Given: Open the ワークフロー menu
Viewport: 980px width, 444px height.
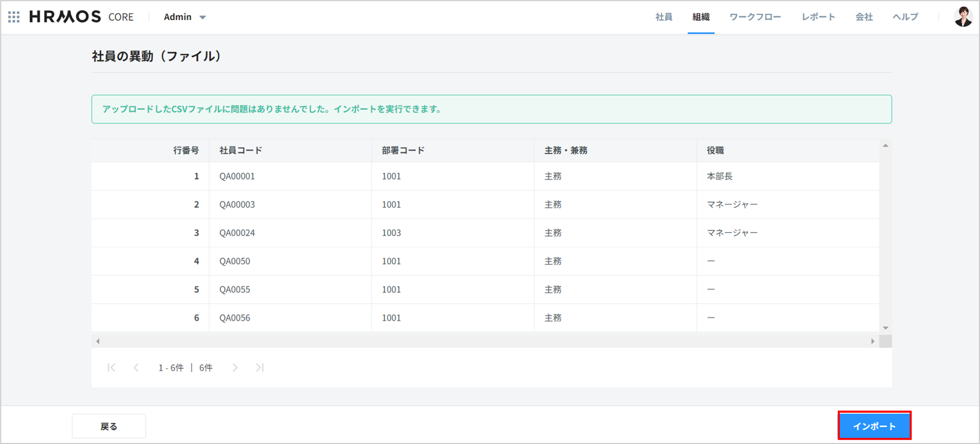Looking at the screenshot, I should click(755, 17).
